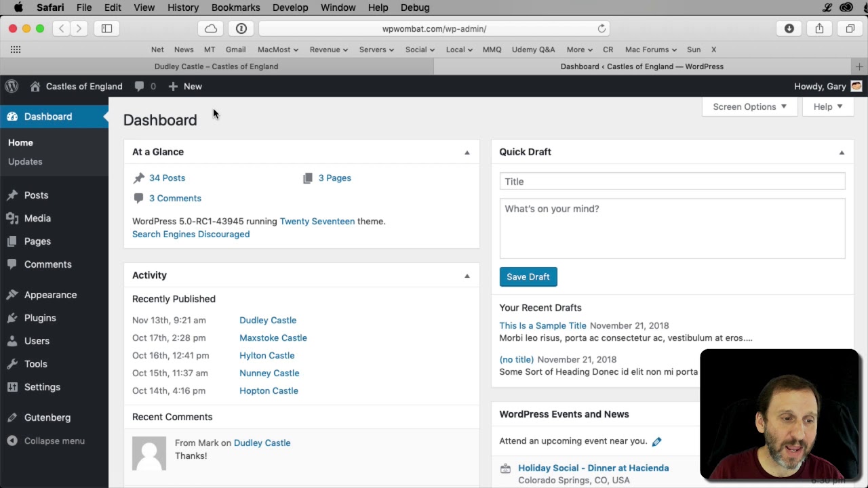Image resolution: width=868 pixels, height=488 pixels.
Task: Click Safari back navigation arrow
Action: 62,28
